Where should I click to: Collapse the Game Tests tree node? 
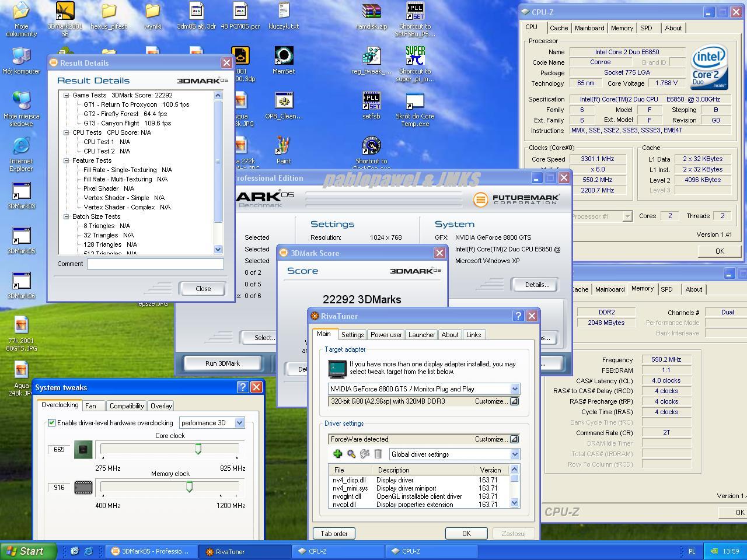coord(66,95)
